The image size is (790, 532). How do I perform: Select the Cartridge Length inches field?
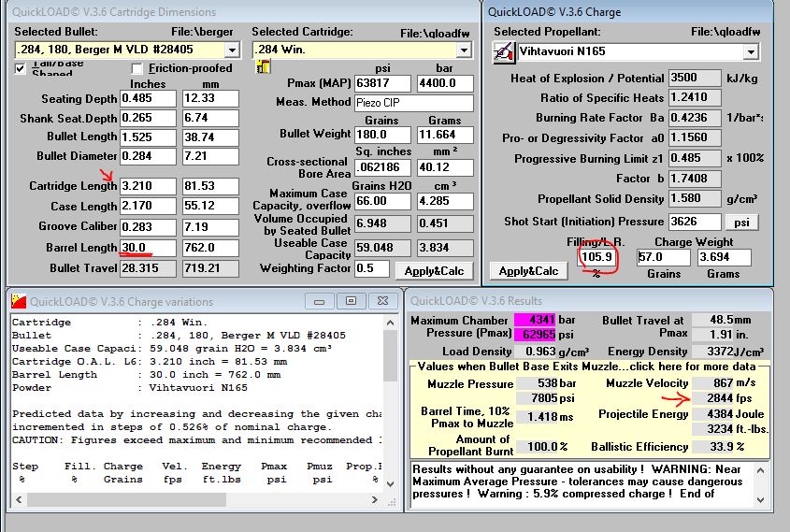148,185
